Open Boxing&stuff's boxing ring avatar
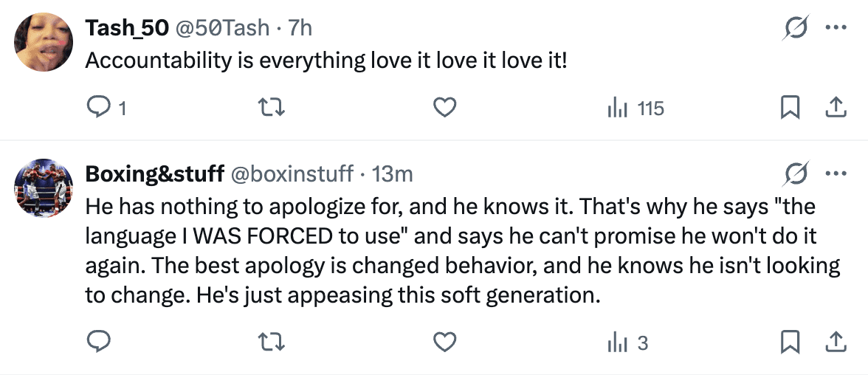The height and width of the screenshot is (375, 868). pos(44,188)
